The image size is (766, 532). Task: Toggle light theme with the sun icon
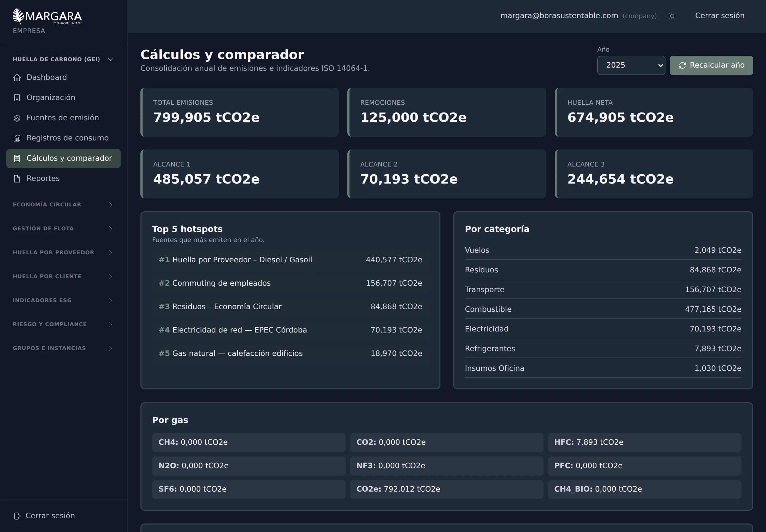(672, 16)
